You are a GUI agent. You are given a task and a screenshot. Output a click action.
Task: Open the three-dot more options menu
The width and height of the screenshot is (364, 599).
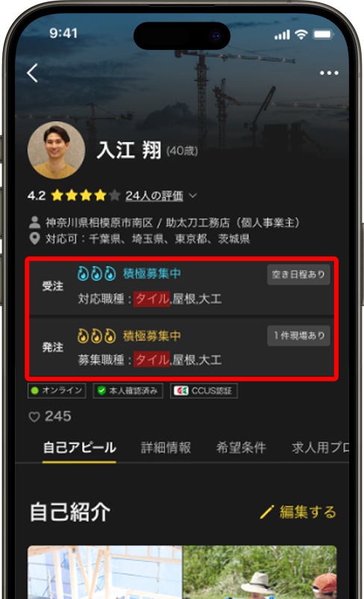(x=329, y=73)
